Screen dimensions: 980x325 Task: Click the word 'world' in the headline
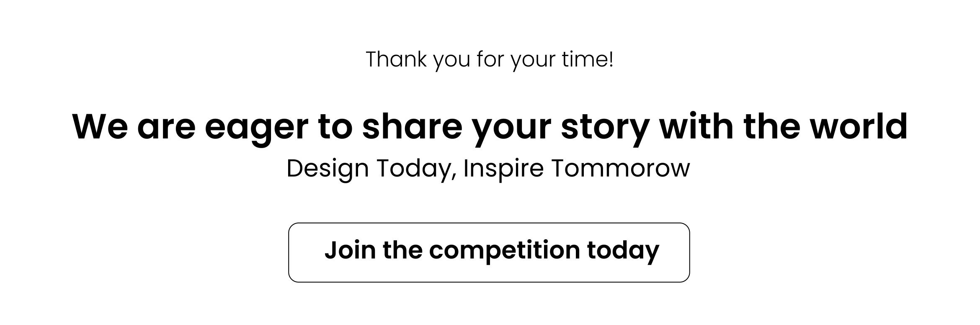tap(859, 125)
